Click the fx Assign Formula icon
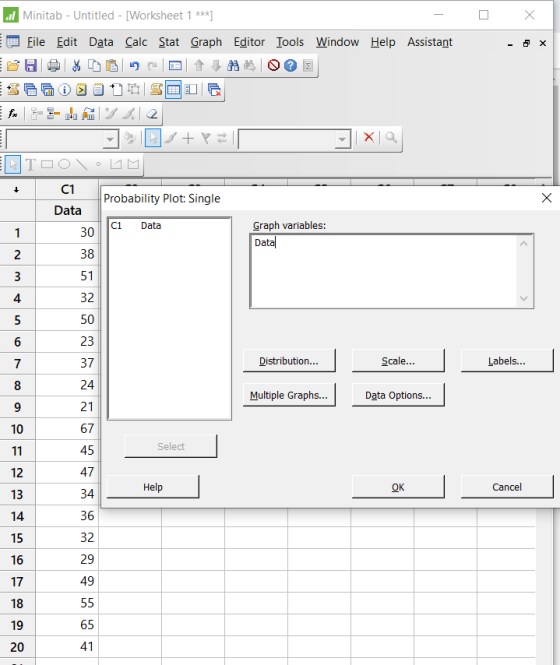This screenshot has height=665, width=560. coord(13,114)
